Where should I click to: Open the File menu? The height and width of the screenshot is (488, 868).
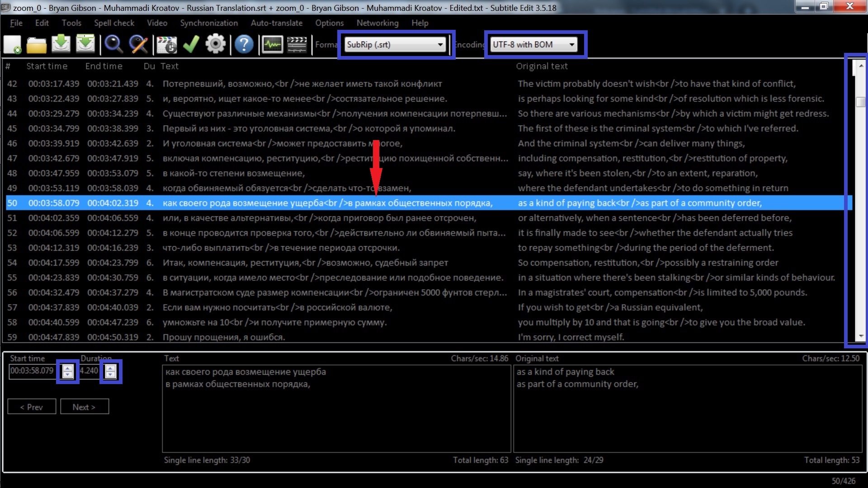[x=16, y=23]
